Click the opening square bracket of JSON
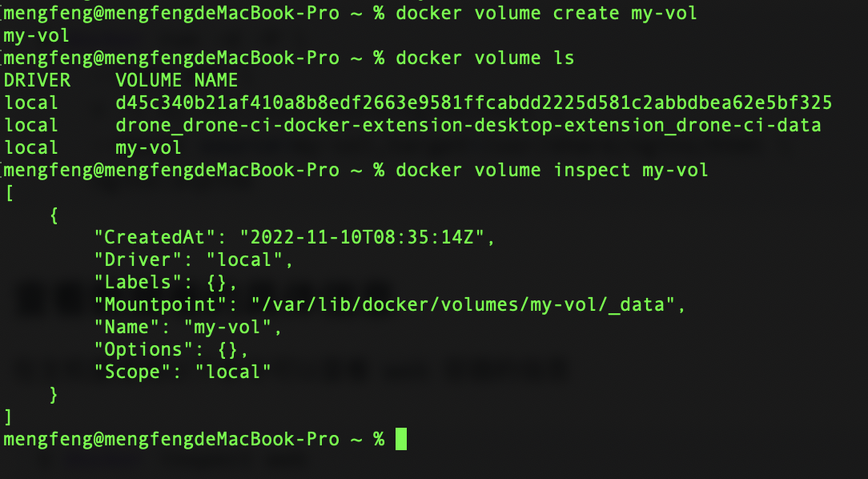This screenshot has width=868, height=479. click(9, 193)
